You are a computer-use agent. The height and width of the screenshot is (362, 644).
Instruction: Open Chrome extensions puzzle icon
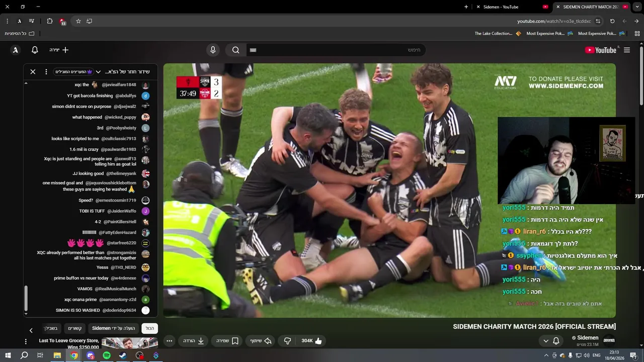pos(50,21)
